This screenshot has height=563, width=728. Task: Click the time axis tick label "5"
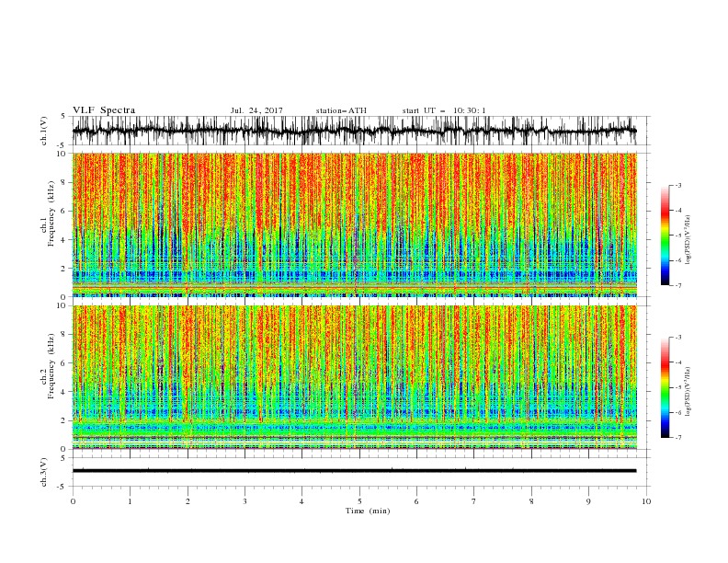[x=359, y=501]
